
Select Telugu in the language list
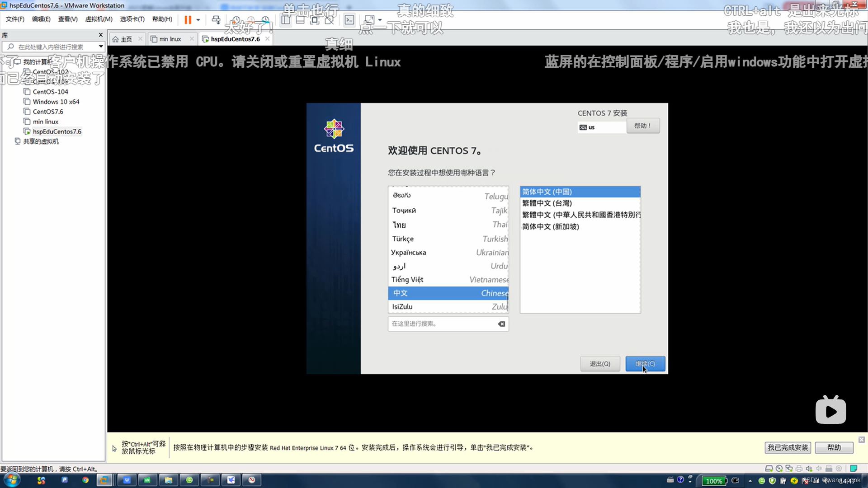click(x=448, y=196)
